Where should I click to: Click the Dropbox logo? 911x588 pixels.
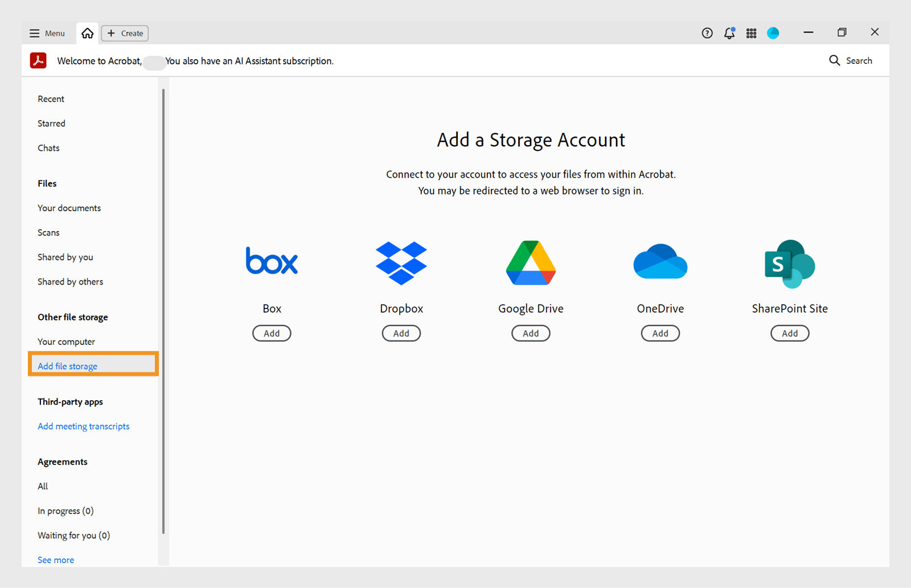[401, 262]
